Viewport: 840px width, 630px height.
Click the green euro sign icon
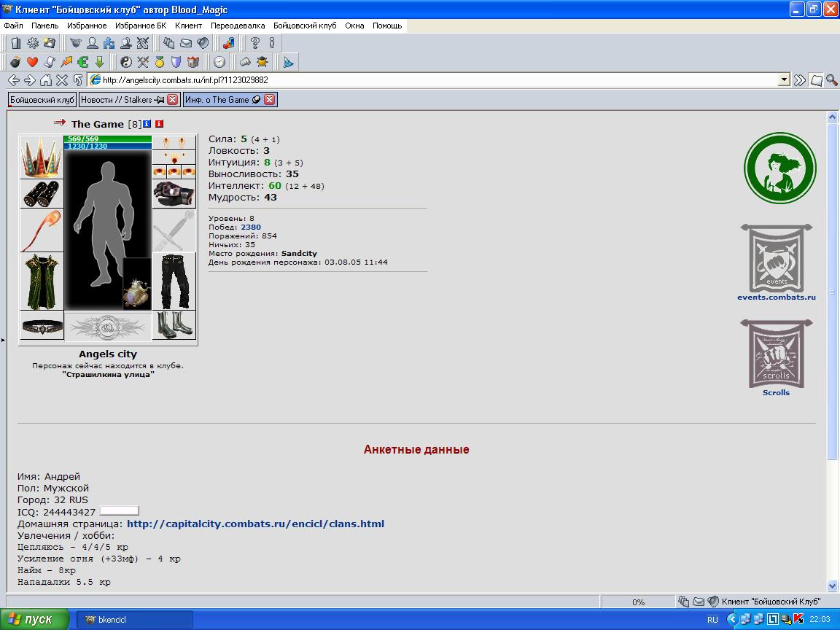tap(82, 62)
